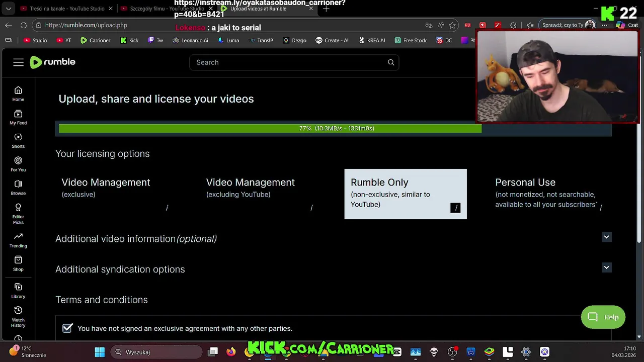Show info icon for Rumble Only
Screen dimensions: 644x362
[x=455, y=208]
